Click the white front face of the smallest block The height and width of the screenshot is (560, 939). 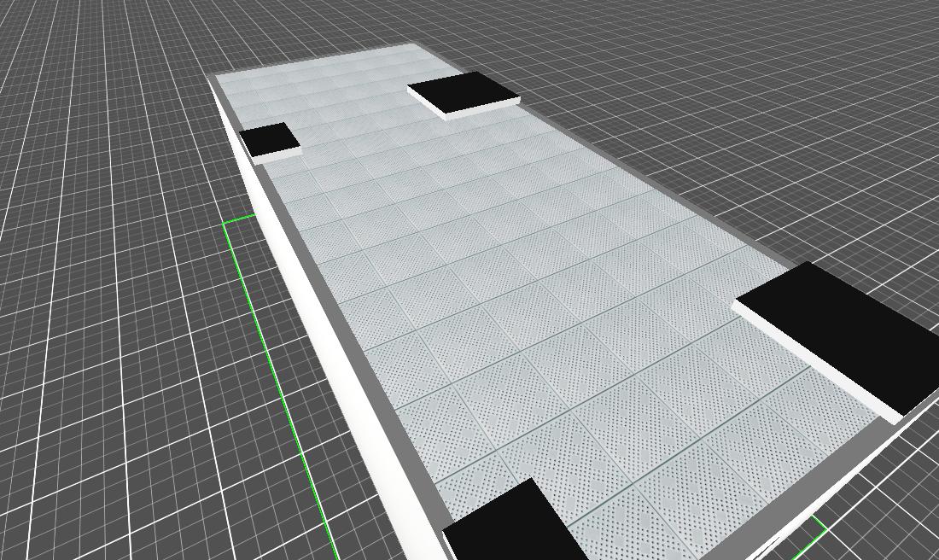click(275, 155)
